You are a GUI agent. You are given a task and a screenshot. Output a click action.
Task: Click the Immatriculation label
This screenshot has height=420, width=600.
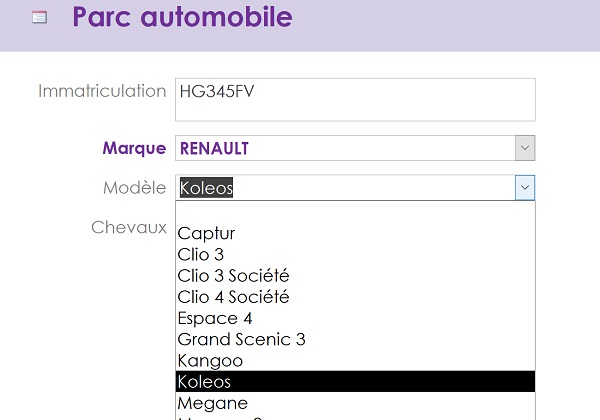pos(102,91)
